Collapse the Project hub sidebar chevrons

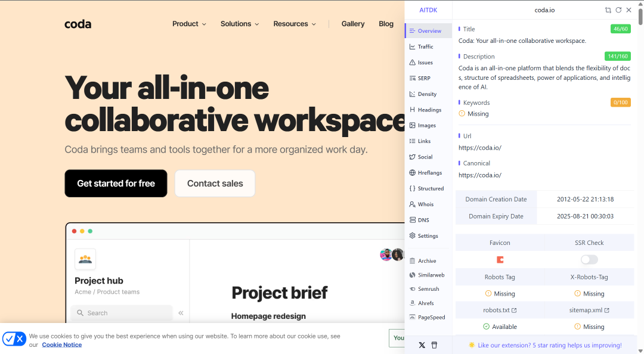click(181, 313)
